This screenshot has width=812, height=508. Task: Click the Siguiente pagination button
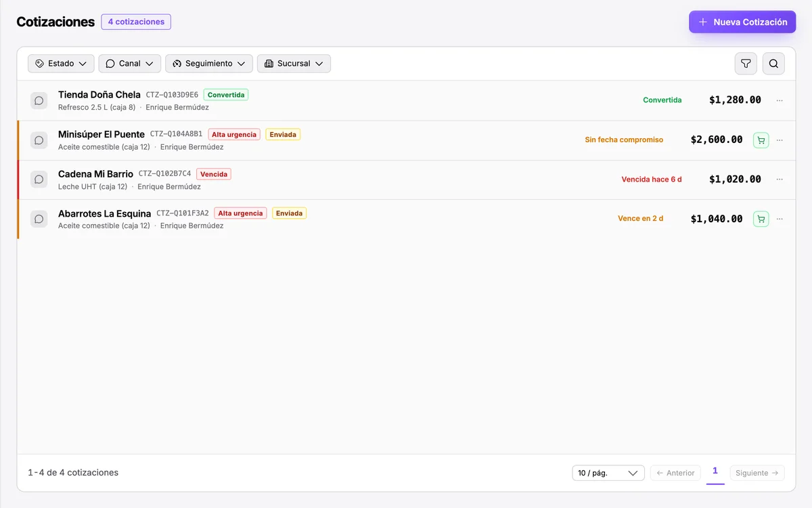click(x=757, y=473)
